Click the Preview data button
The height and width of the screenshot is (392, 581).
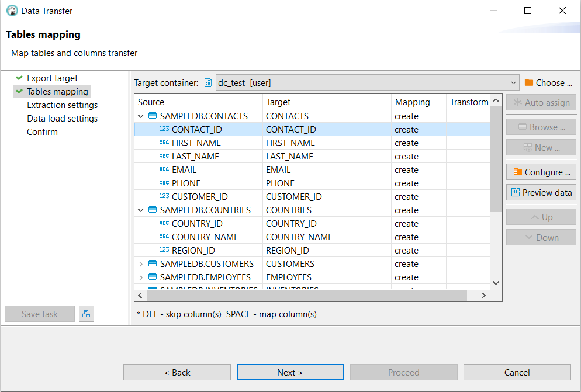541,192
